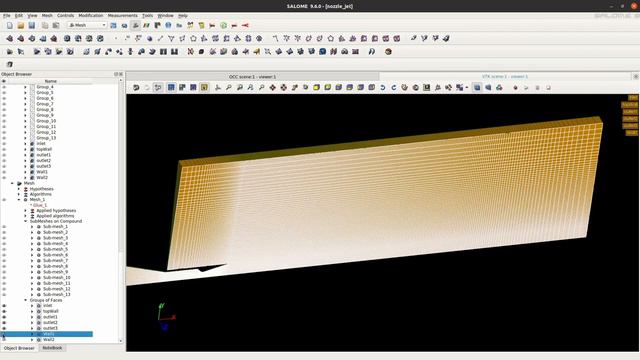Select the Panning tool in viewer toolbar
Screen dimensions: 640x360
272,87
